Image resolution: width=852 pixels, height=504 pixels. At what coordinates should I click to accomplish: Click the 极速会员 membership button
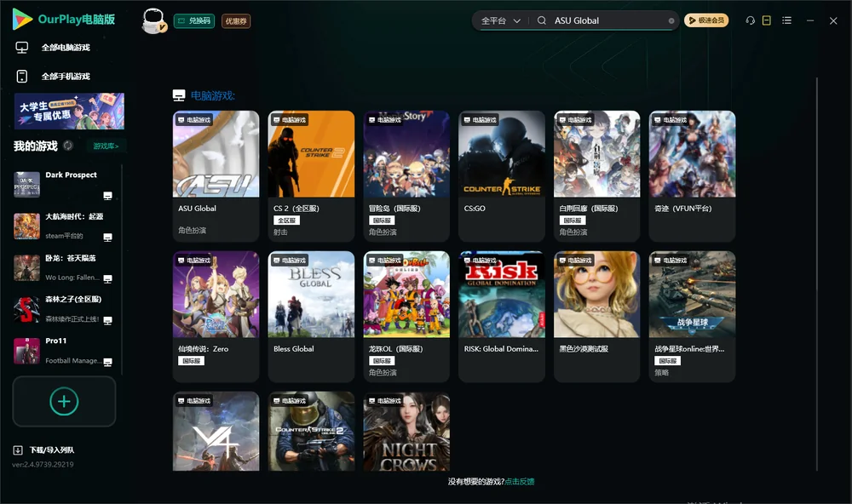(706, 20)
